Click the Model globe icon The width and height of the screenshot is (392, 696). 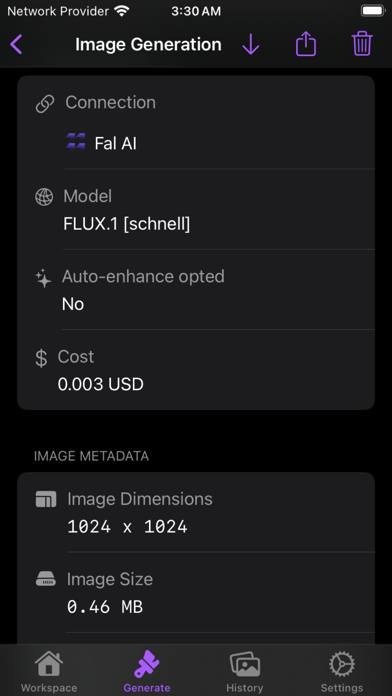coord(44,197)
